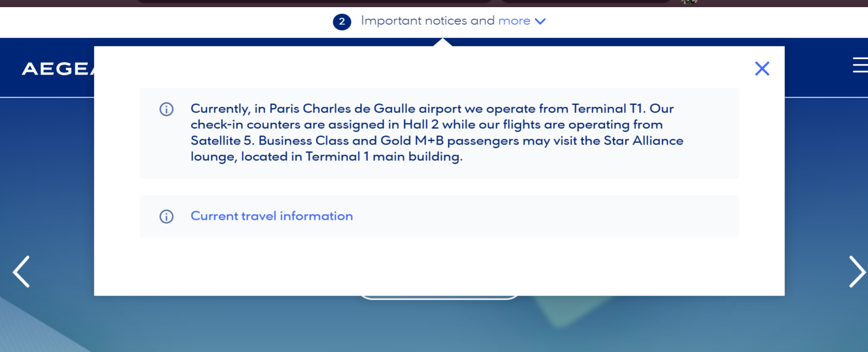
Task: Click the partially hidden outlined button below popup
Action: coord(439,298)
